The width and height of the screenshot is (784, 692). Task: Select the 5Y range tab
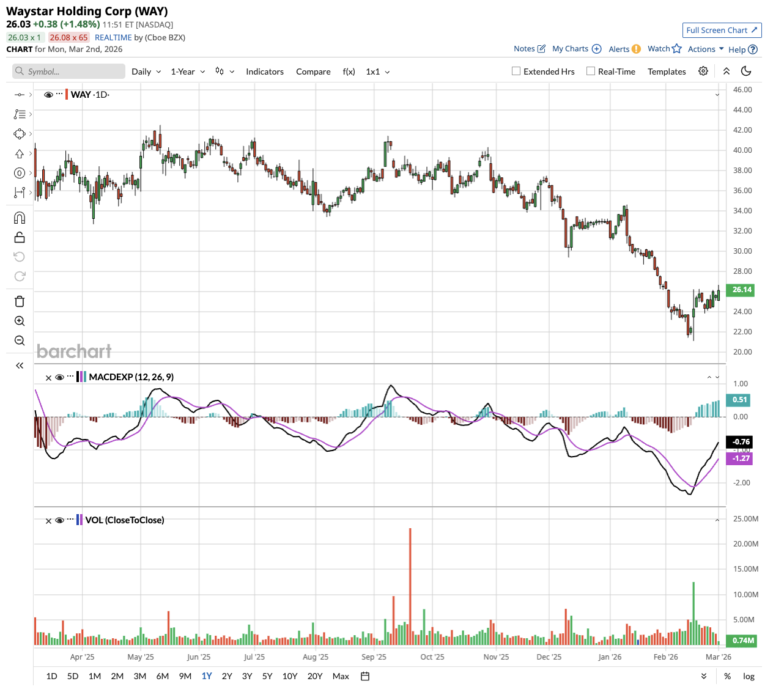click(267, 676)
